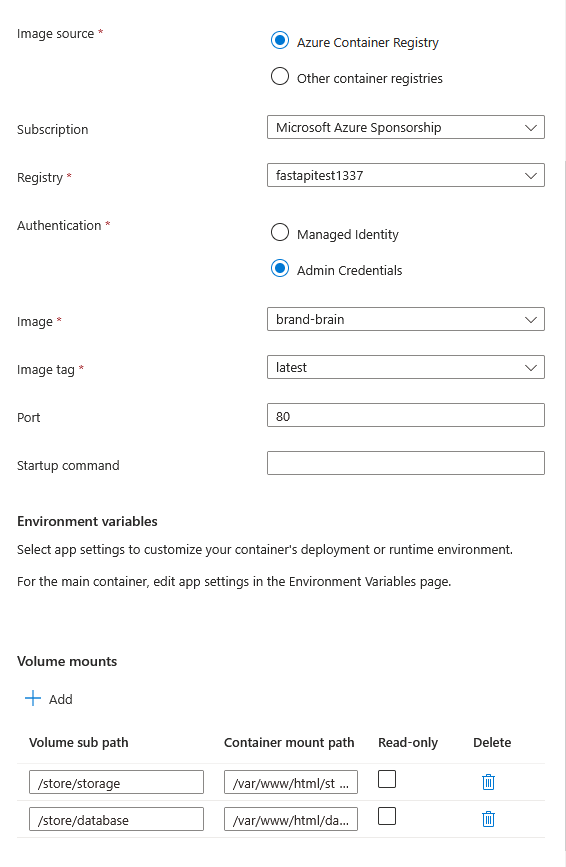Delete the /store/database volume mount
Image resolution: width=566 pixels, height=867 pixels.
[488, 819]
